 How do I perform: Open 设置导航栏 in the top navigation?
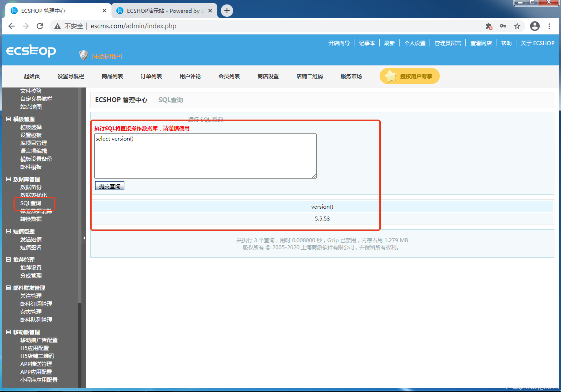(71, 76)
